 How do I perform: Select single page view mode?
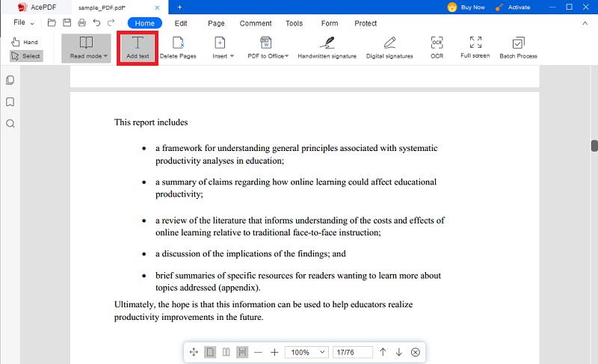click(x=210, y=352)
